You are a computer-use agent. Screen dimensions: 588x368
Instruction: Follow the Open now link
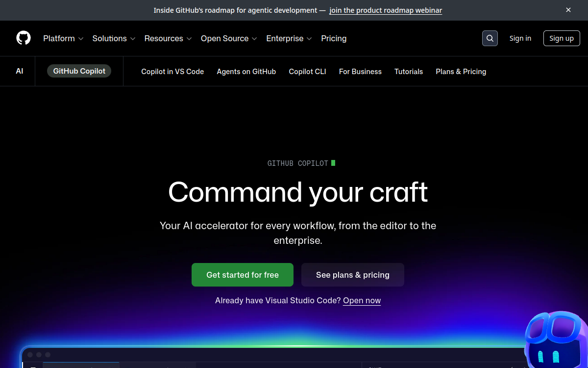(x=362, y=300)
